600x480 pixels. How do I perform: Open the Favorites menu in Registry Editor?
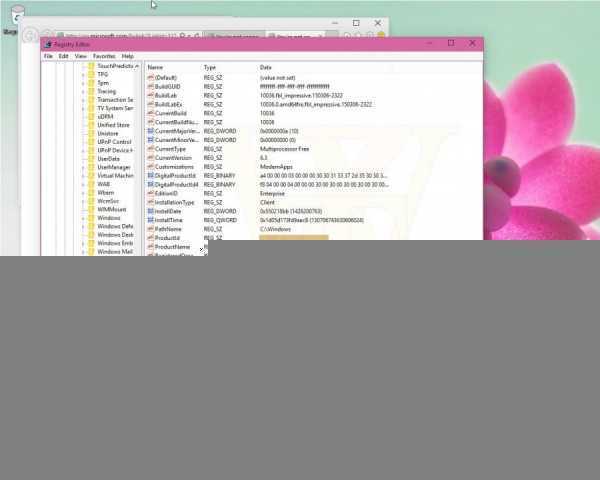104,56
